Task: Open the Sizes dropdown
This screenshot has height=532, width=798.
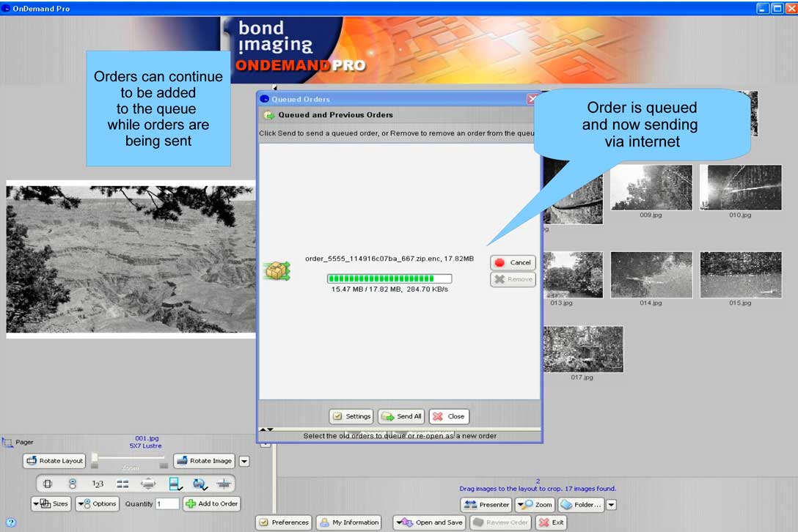Action: (51, 503)
